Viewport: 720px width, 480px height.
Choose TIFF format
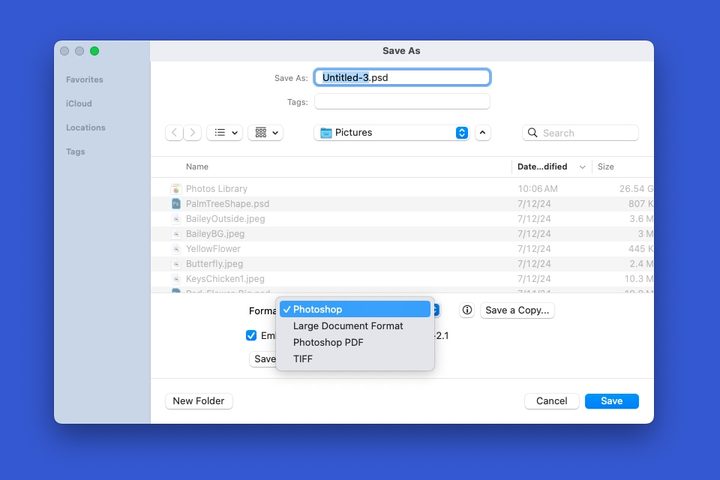(x=355, y=359)
